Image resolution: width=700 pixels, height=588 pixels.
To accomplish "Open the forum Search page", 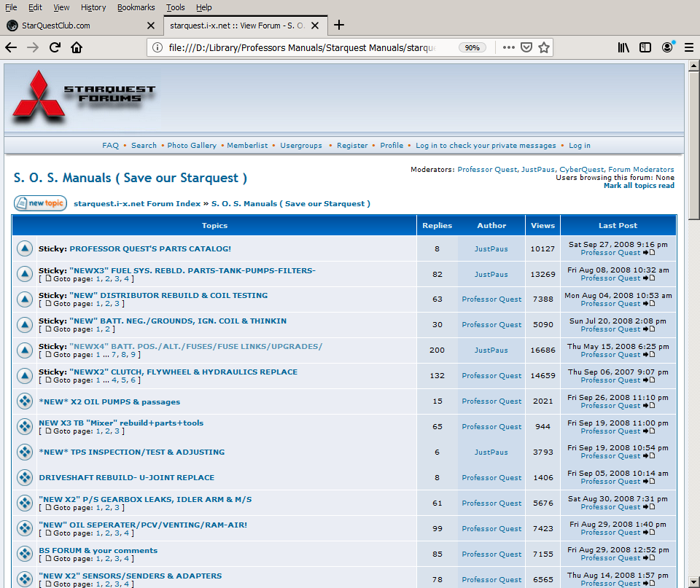I will (144, 146).
